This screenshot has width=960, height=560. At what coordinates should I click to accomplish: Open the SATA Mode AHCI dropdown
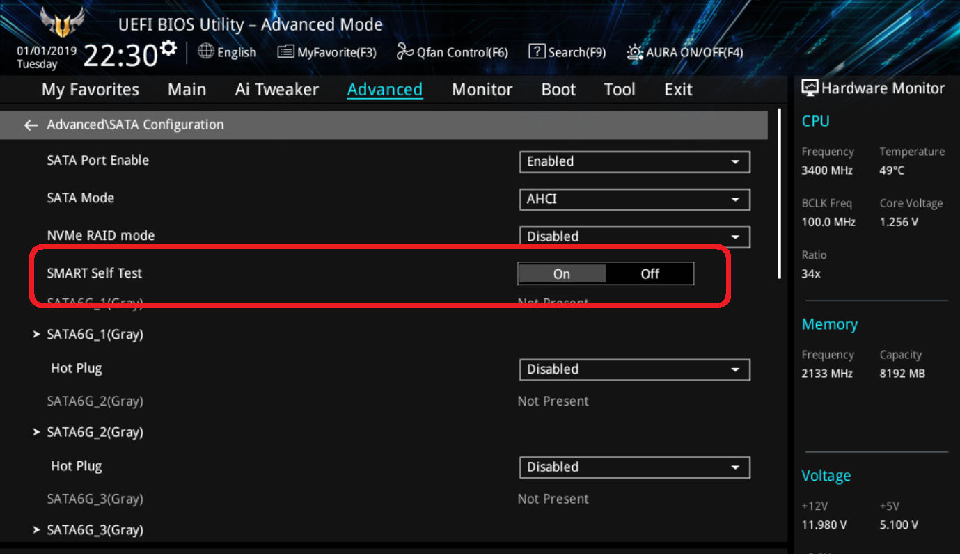click(635, 199)
